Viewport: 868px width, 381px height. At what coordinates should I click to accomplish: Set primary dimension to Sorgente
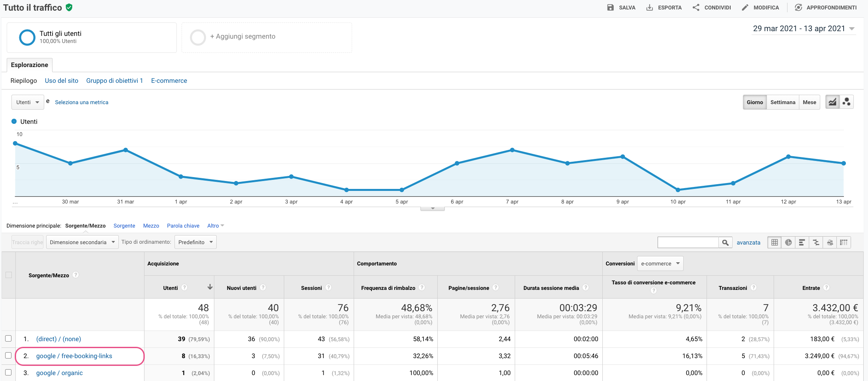point(124,226)
